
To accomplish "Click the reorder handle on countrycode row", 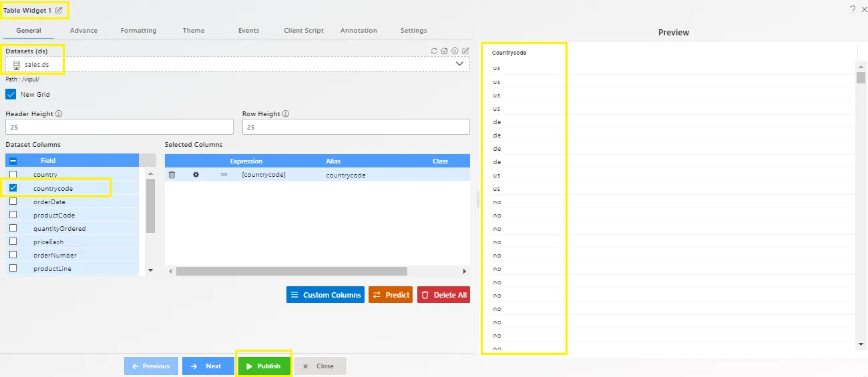I will tap(224, 175).
